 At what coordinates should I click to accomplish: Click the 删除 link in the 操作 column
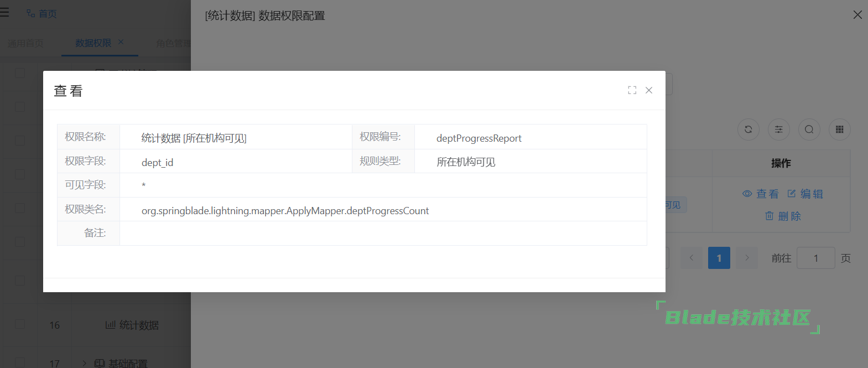[x=783, y=216]
